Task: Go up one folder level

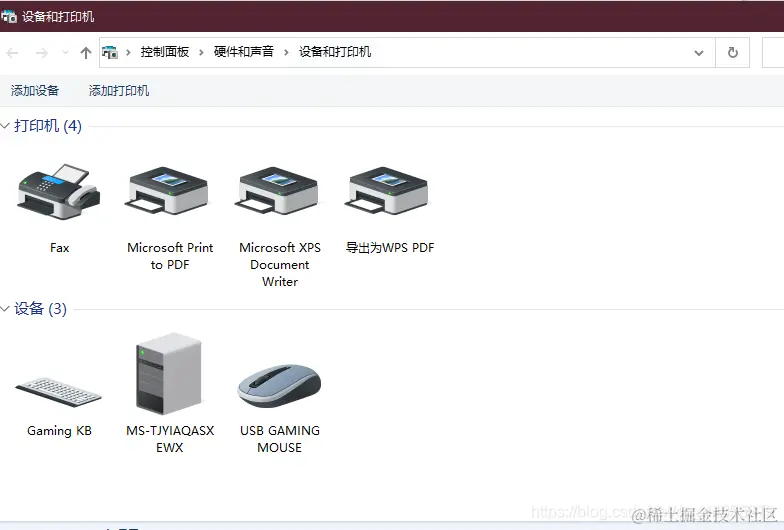Action: (x=86, y=52)
